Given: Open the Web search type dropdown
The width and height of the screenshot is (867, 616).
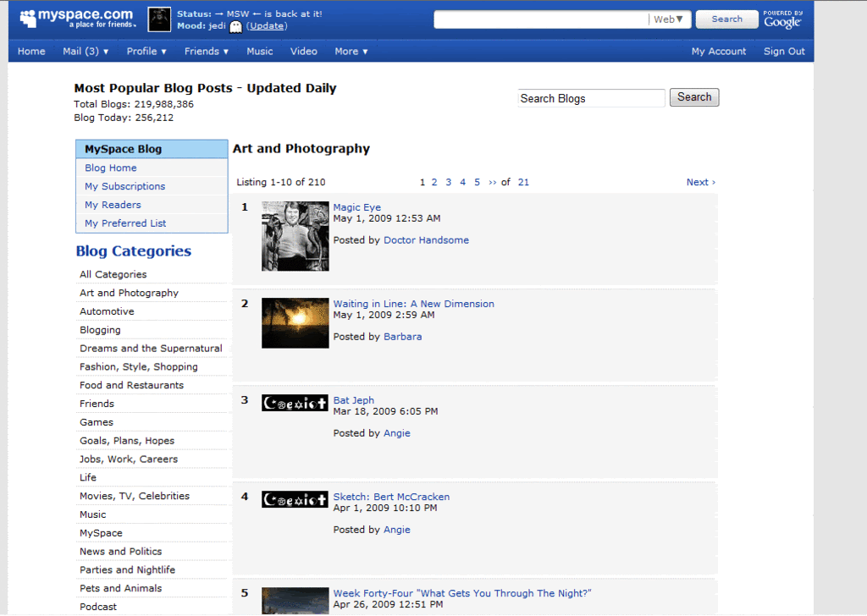Looking at the screenshot, I should click(x=669, y=19).
